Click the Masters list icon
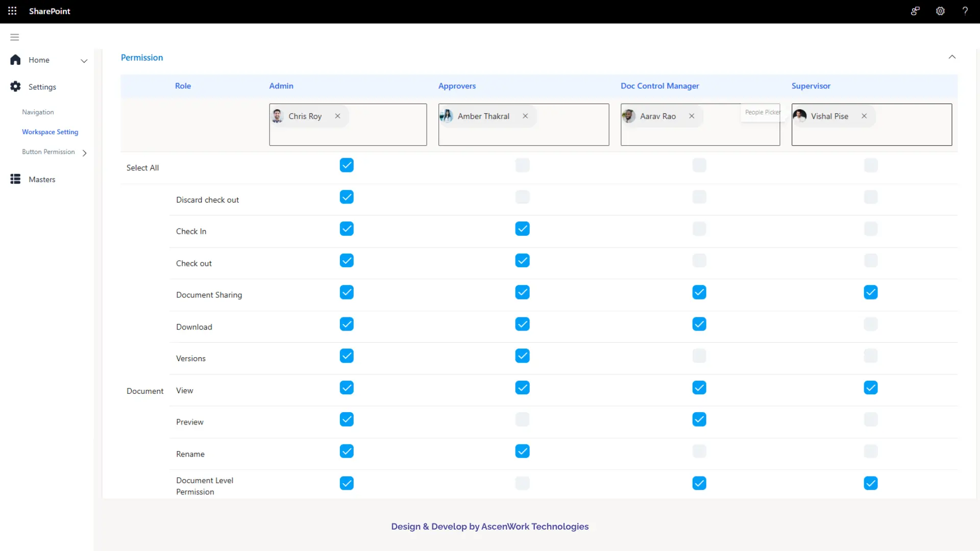Viewport: 980px width, 551px height. pyautogui.click(x=15, y=179)
